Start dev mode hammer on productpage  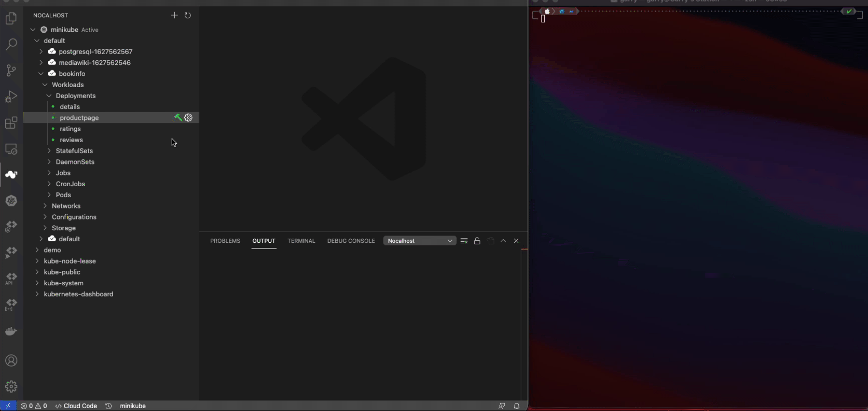[x=178, y=117]
